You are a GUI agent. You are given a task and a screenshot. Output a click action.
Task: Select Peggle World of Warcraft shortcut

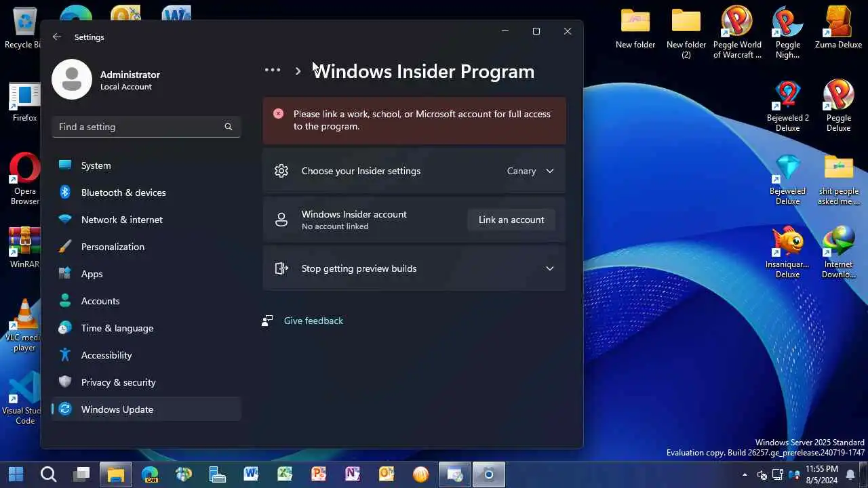coord(737,33)
